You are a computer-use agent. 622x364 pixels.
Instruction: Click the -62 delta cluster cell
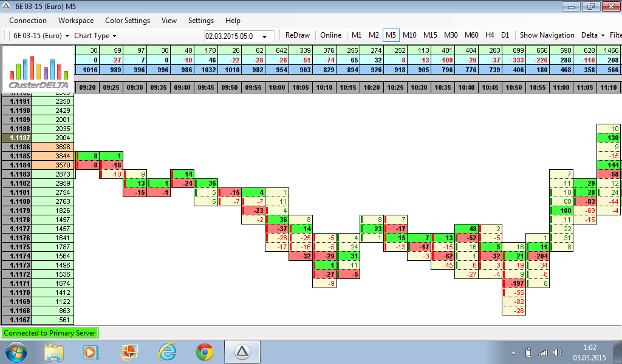pyautogui.click(x=443, y=256)
